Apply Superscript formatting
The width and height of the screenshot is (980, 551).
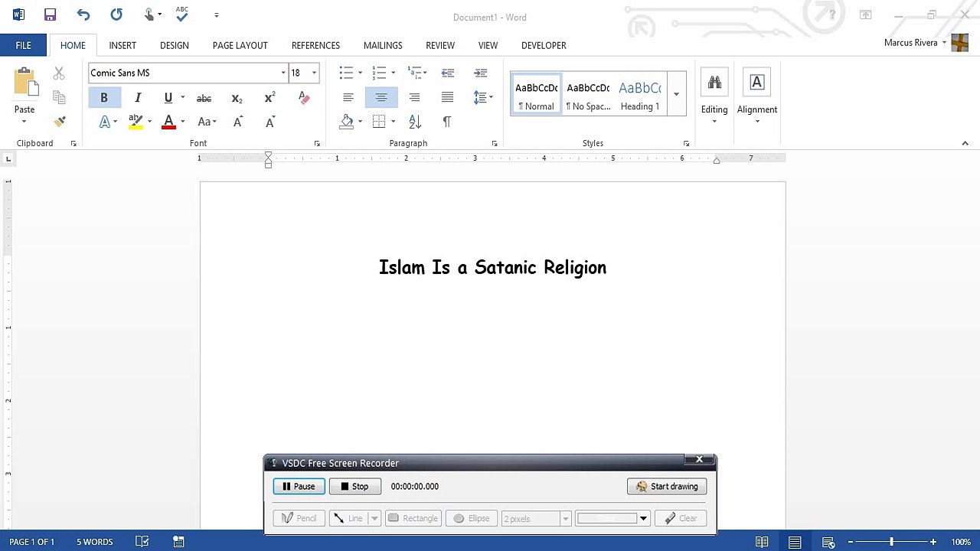pyautogui.click(x=269, y=98)
